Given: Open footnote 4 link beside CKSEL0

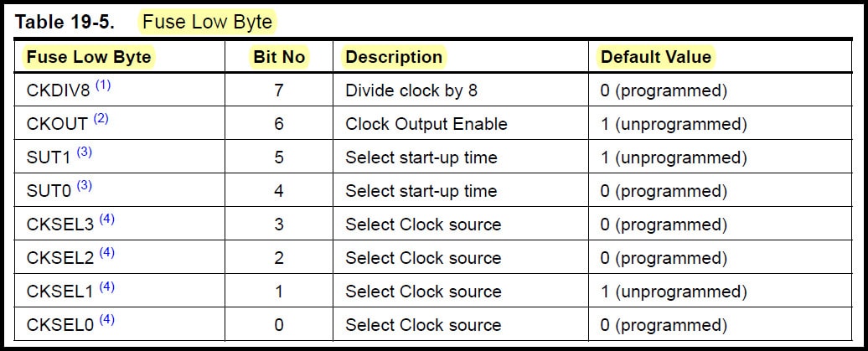Looking at the screenshot, I should (107, 320).
